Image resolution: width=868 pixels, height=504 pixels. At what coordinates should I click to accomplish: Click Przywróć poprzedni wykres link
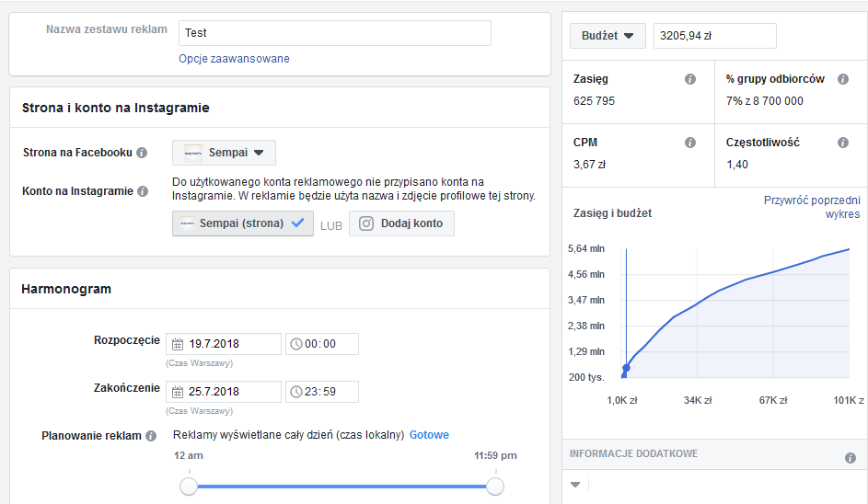click(812, 207)
